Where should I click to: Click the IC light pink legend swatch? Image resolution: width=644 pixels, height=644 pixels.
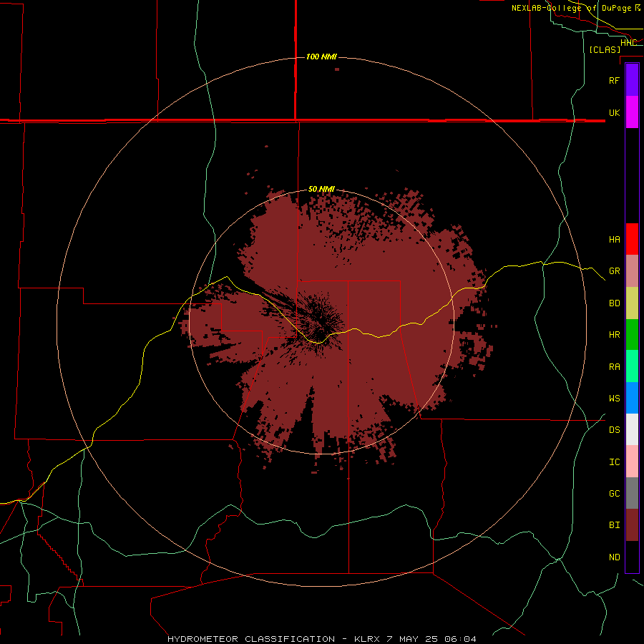pos(632,462)
